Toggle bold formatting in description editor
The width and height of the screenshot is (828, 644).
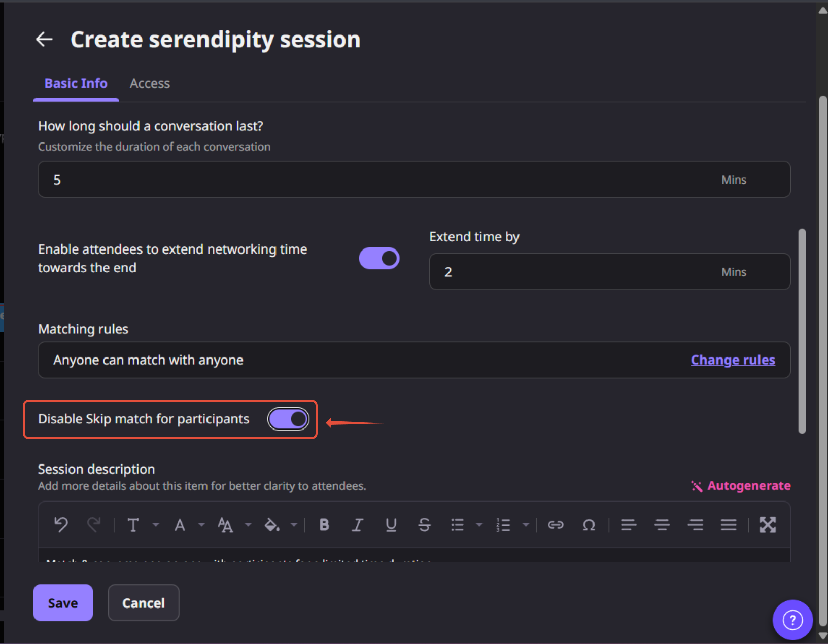click(x=324, y=525)
